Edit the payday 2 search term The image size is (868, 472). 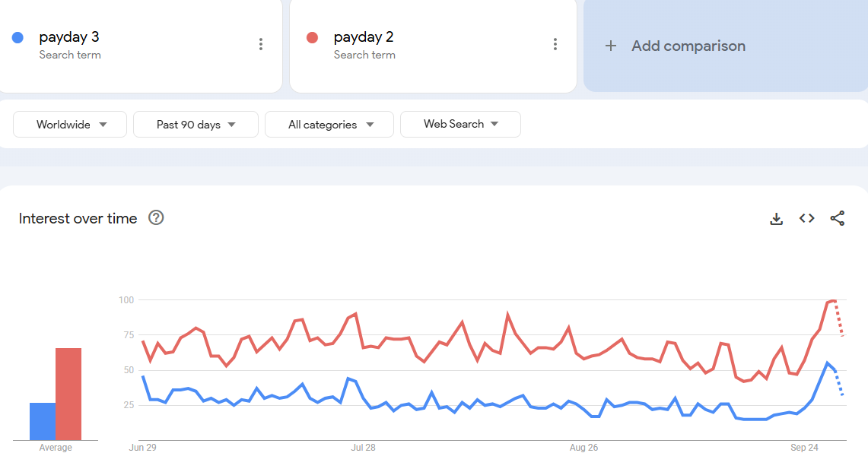coord(364,37)
